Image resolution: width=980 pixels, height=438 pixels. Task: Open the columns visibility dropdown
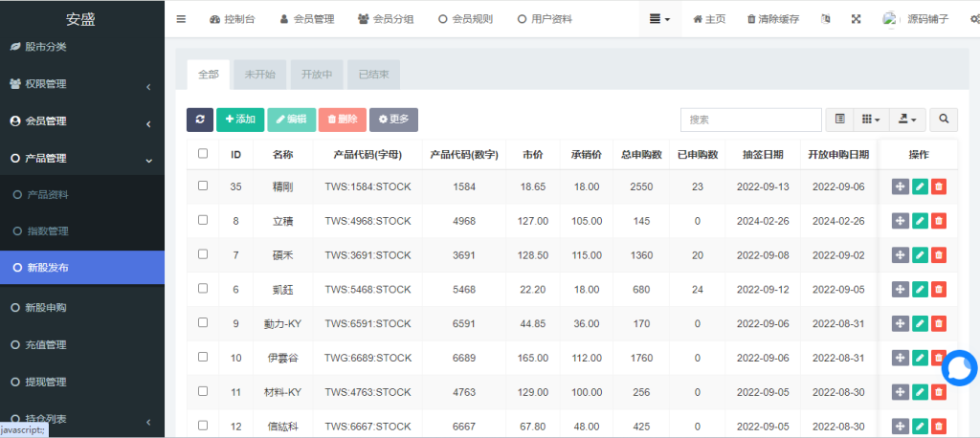[x=871, y=120]
